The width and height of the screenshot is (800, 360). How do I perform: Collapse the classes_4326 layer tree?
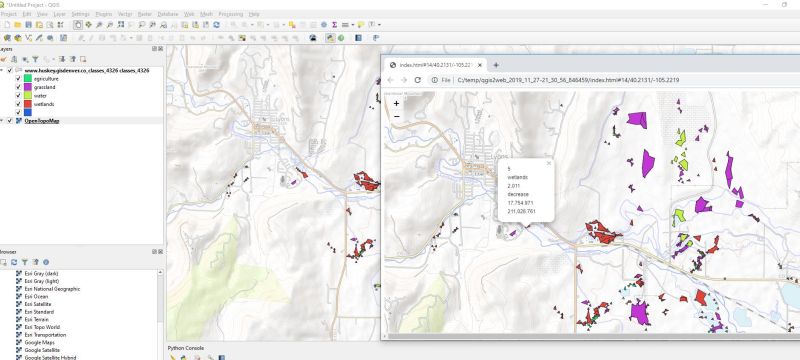[2, 70]
